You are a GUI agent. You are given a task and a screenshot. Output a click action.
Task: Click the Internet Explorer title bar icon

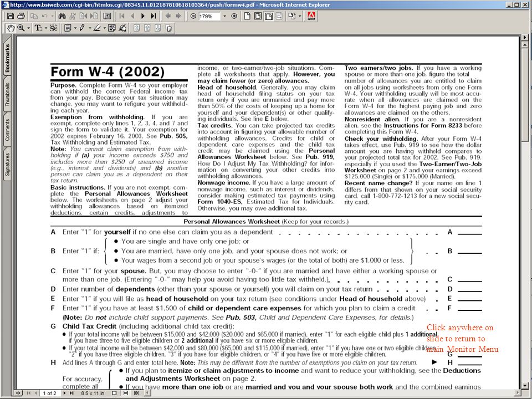pyautogui.click(x=5, y=5)
